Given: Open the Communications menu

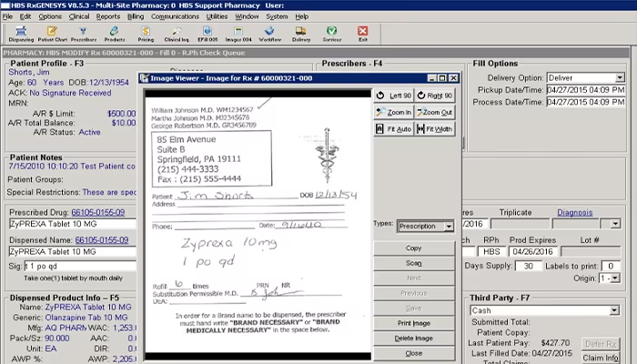Looking at the screenshot, I should pyautogui.click(x=175, y=16).
